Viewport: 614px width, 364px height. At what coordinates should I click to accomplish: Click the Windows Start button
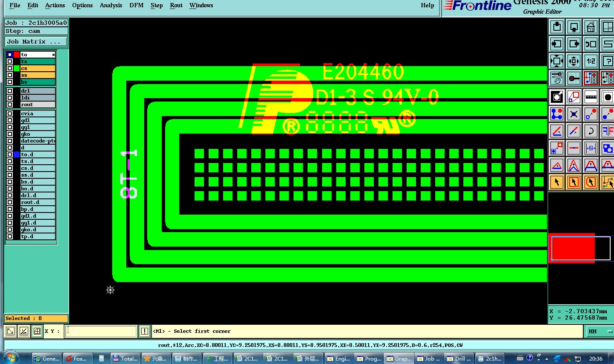(11, 358)
